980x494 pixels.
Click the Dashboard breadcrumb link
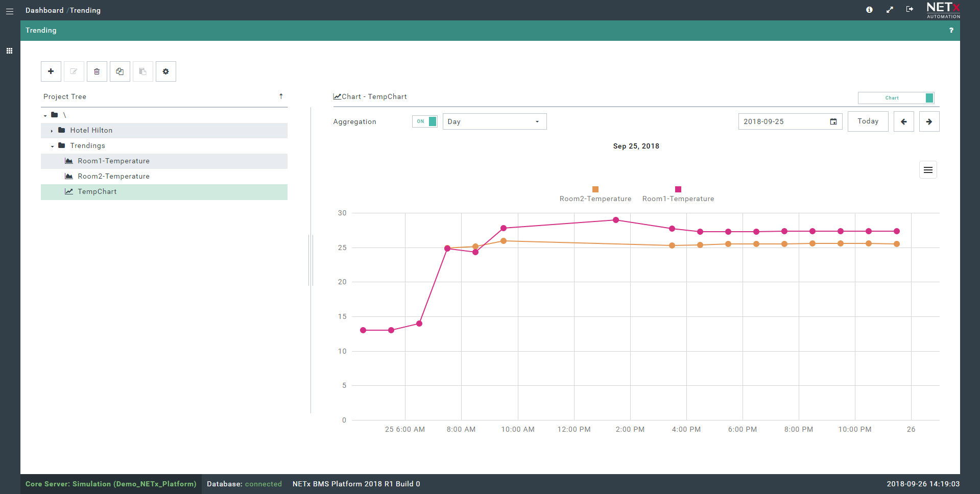[44, 10]
